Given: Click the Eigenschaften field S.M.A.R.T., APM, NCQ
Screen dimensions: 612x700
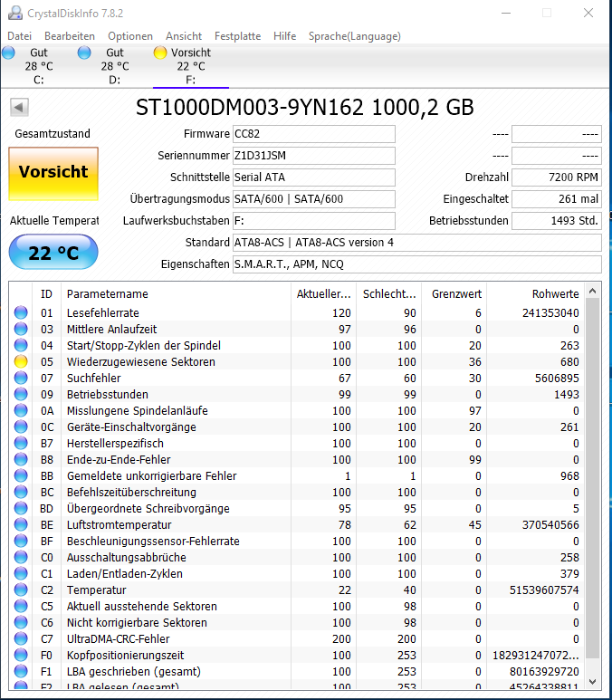Looking at the screenshot, I should click(417, 264).
